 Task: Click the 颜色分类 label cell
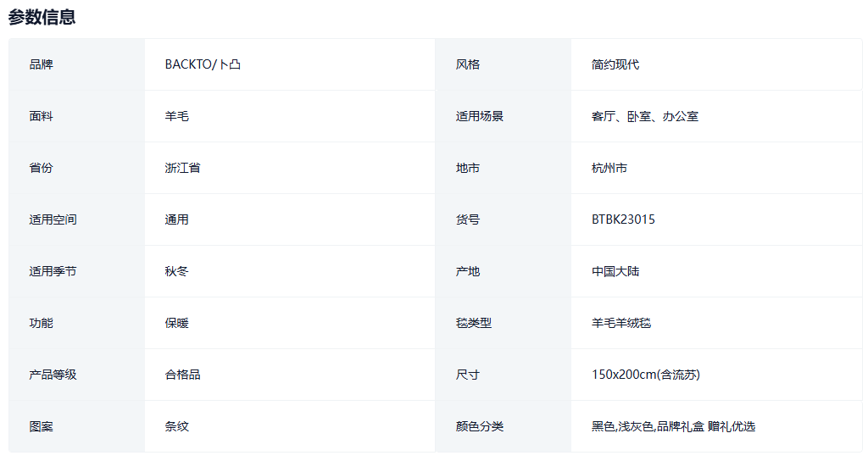tap(480, 426)
